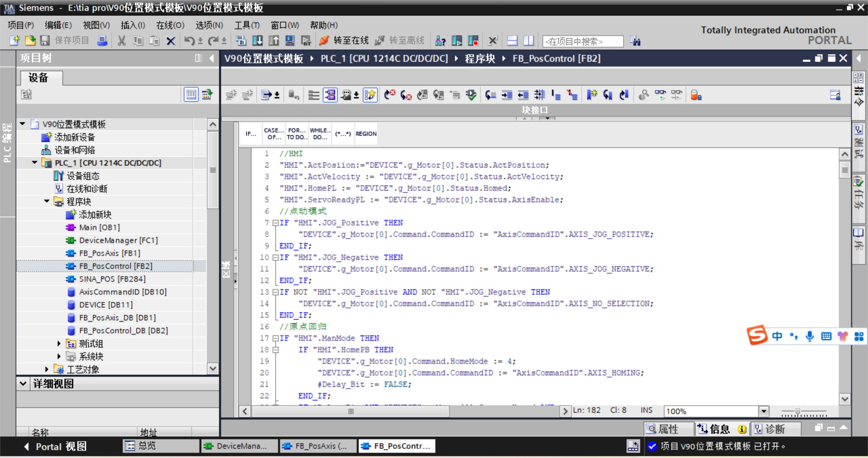Collapse the project tree with the left arrow

pos(212,58)
